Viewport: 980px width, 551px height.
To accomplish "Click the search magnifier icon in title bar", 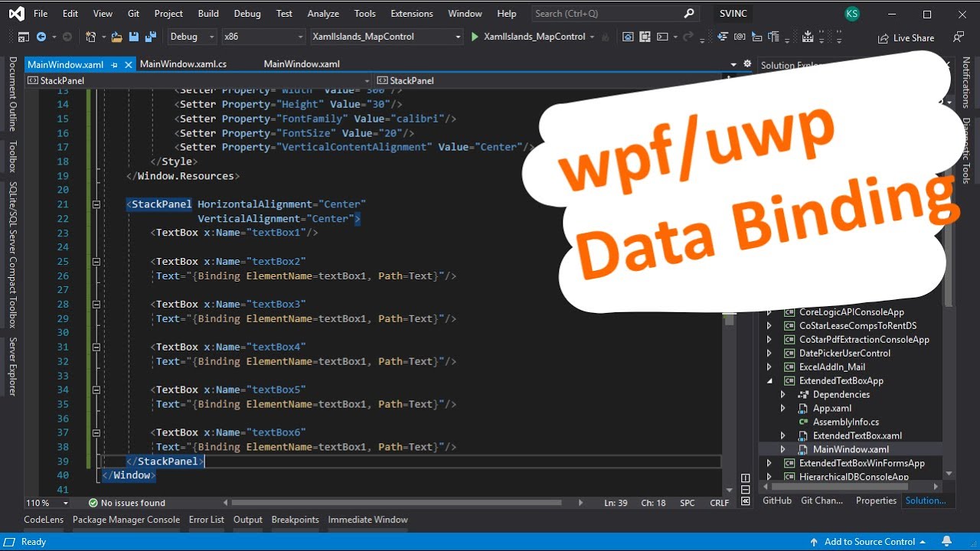I will click(689, 14).
